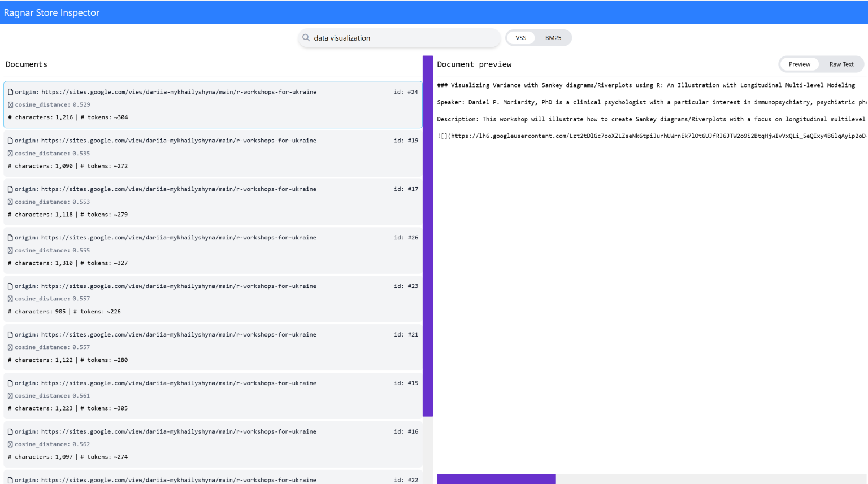This screenshot has width=868, height=484.
Task: Click cosine distance icon showing 0.555
Action: click(x=10, y=251)
